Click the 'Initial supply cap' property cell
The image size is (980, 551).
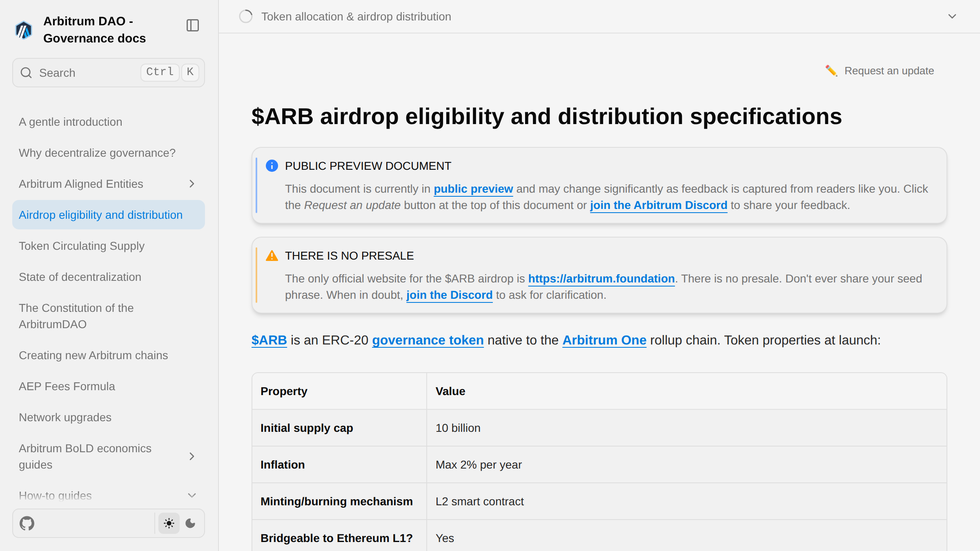[x=339, y=428]
